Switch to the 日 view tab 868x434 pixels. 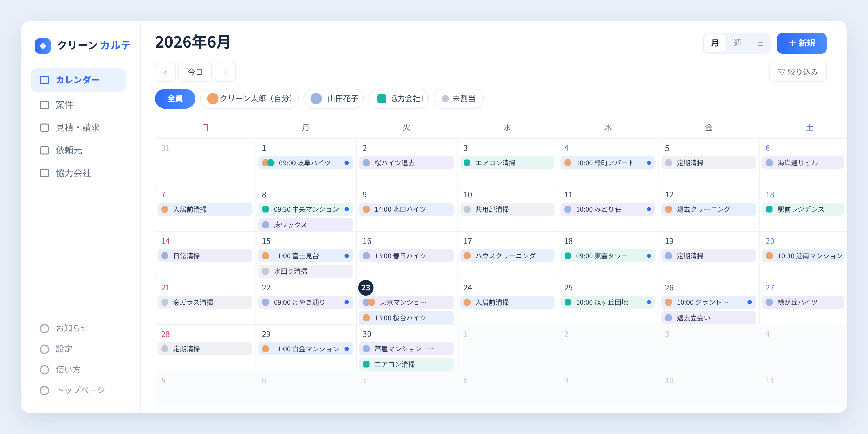click(760, 43)
